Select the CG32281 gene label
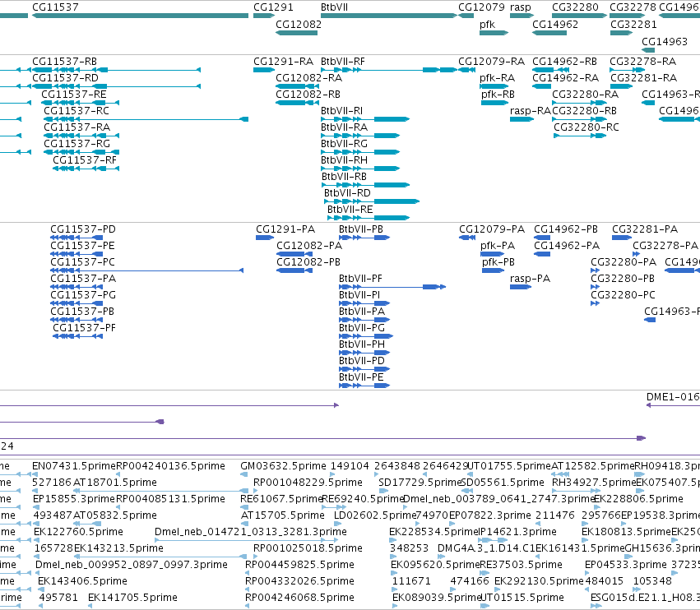 (633, 25)
